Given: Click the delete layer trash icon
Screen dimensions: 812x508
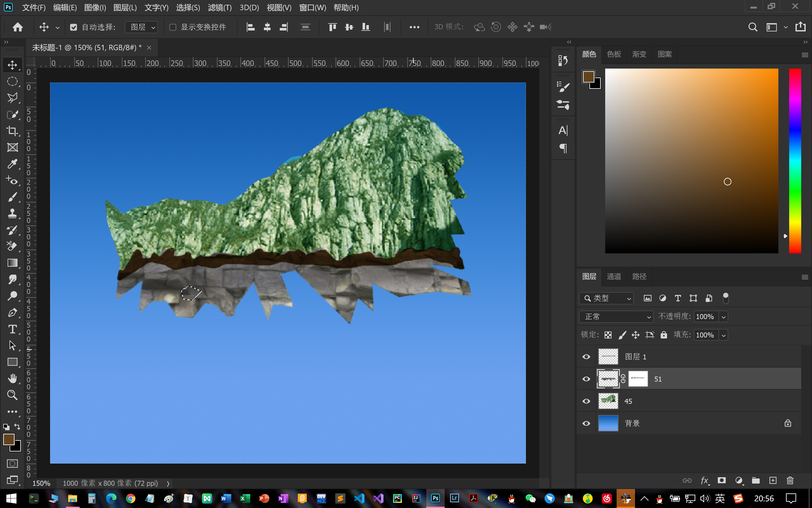Looking at the screenshot, I should [790, 480].
